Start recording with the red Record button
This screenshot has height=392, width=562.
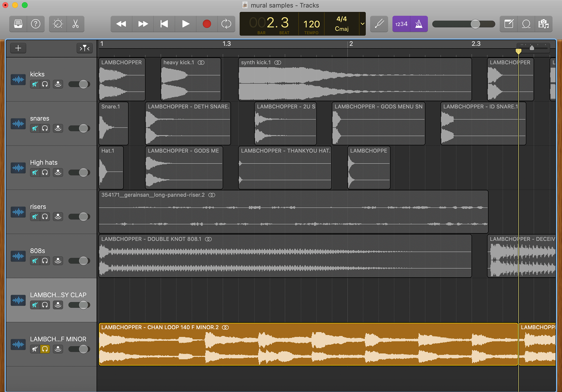click(207, 24)
